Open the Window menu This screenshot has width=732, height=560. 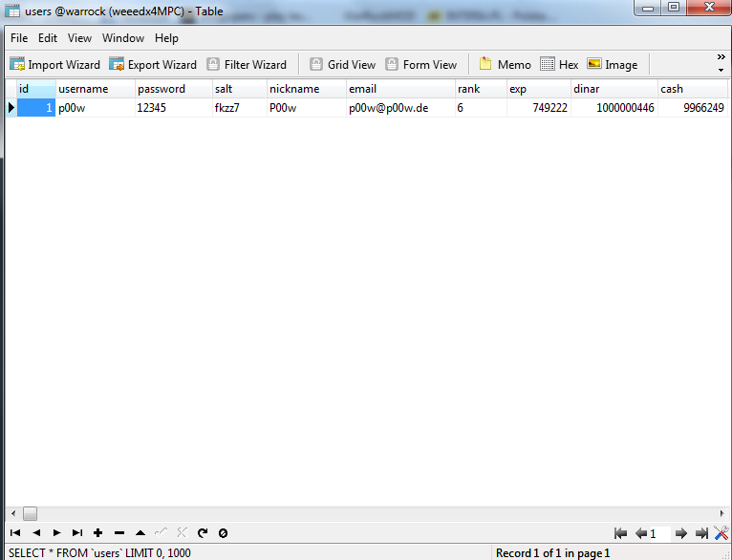click(123, 38)
